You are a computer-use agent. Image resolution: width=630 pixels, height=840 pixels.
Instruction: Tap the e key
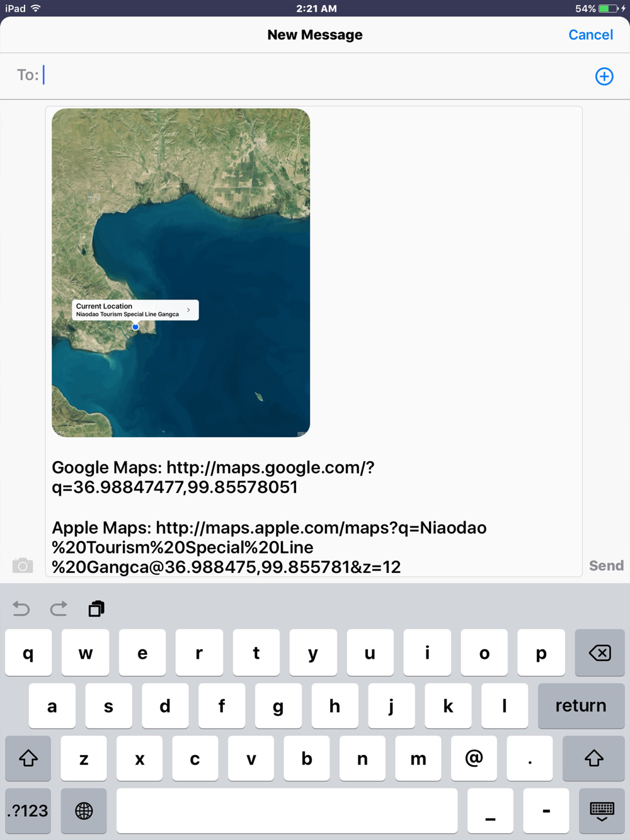coord(142,653)
